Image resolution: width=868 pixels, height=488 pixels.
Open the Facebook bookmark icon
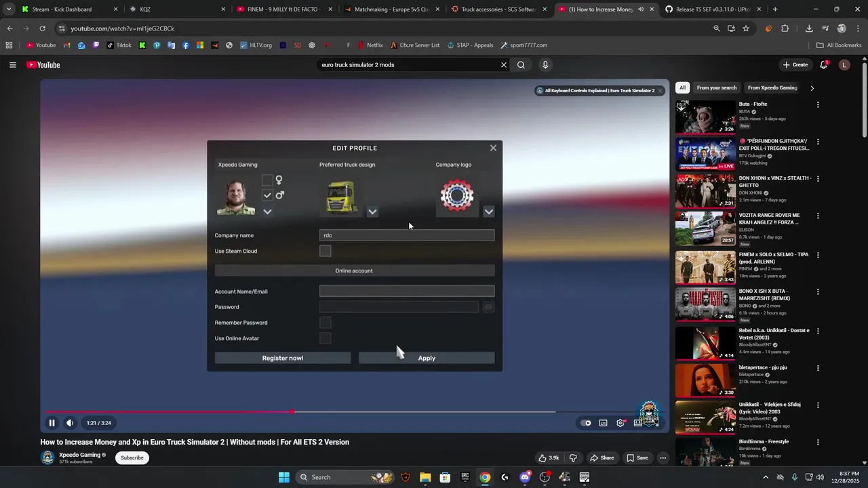[186, 45]
